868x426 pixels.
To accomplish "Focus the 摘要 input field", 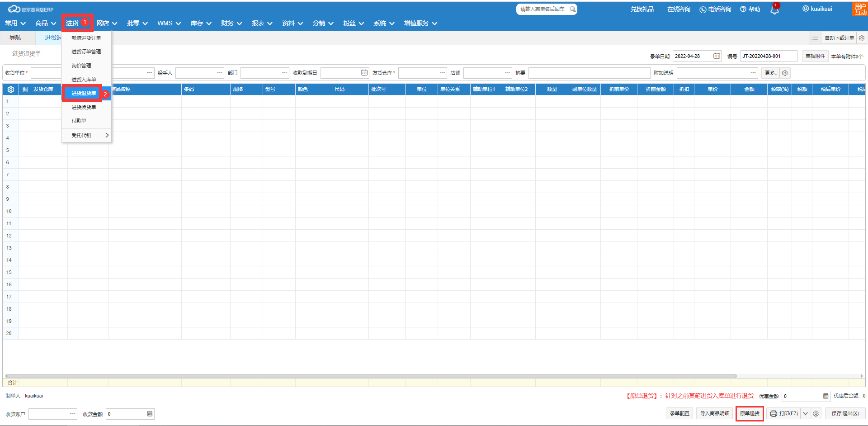I will click(589, 73).
